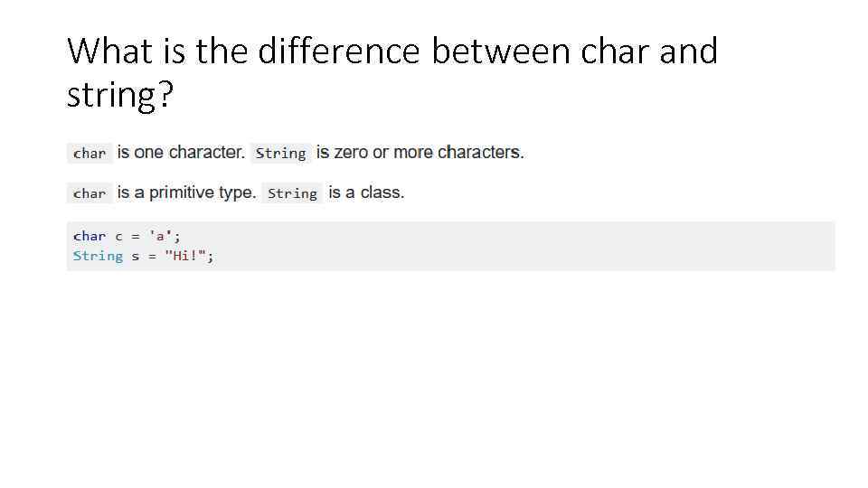Click the text "is a class."

pyautogui.click(x=366, y=192)
